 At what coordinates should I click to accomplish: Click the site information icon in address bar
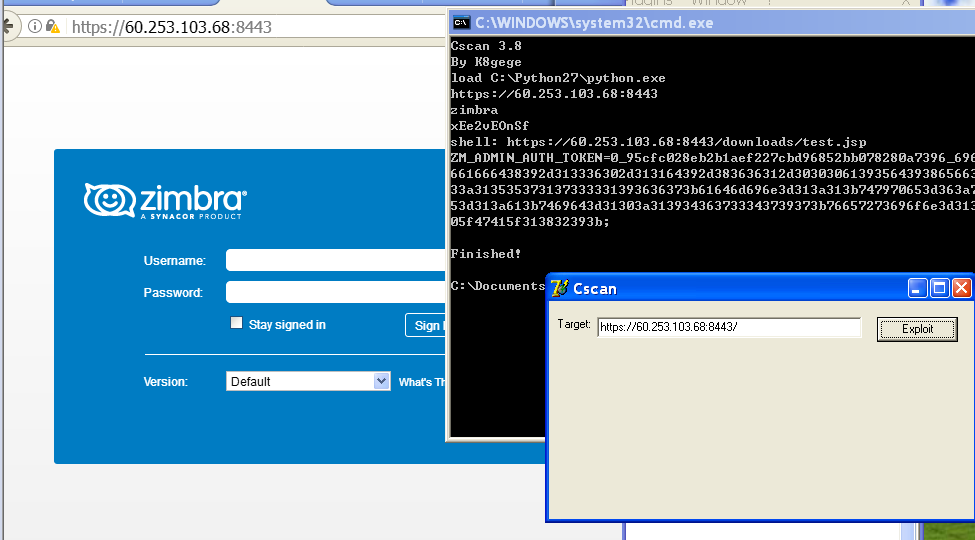tap(35, 26)
